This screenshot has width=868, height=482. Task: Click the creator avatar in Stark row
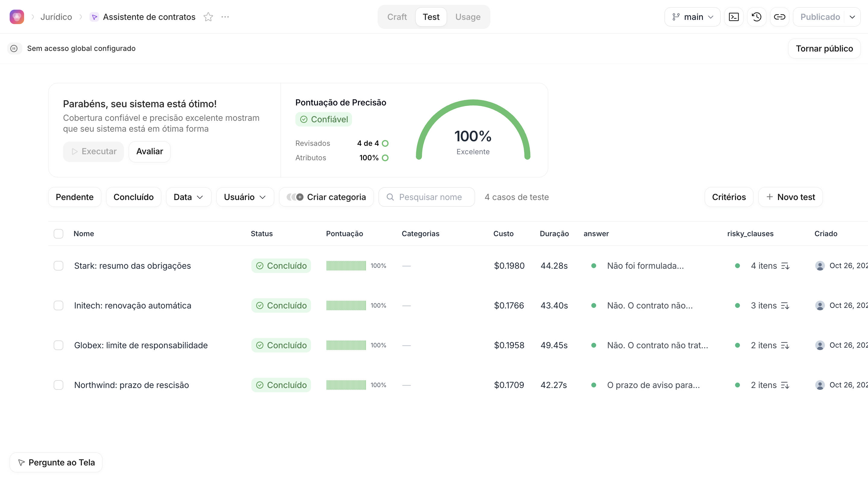click(820, 266)
